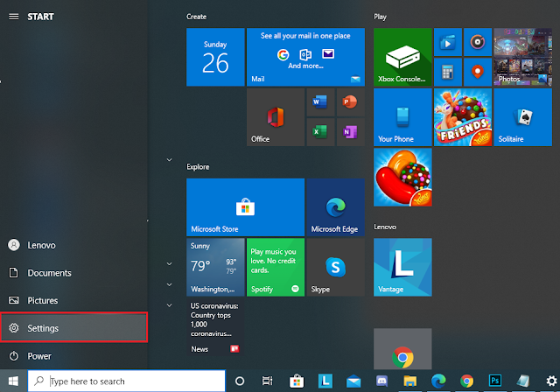Launch the Your Phone tile
Viewport: 560px width, 392px height.
tap(402, 117)
